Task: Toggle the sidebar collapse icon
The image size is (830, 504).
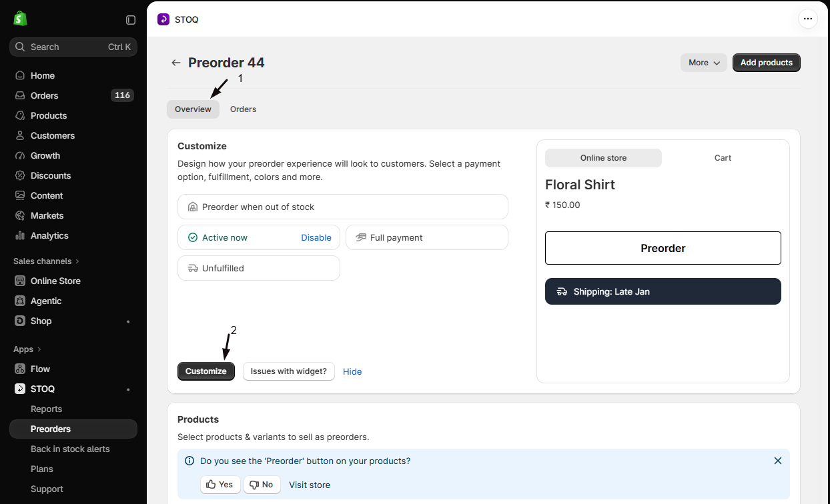Action: pos(131,20)
